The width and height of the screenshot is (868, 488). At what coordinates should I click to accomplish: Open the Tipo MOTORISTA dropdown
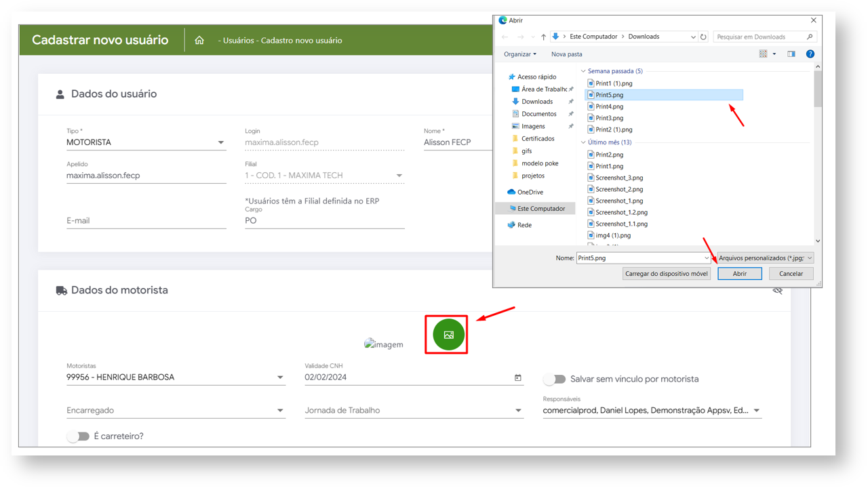tap(220, 143)
